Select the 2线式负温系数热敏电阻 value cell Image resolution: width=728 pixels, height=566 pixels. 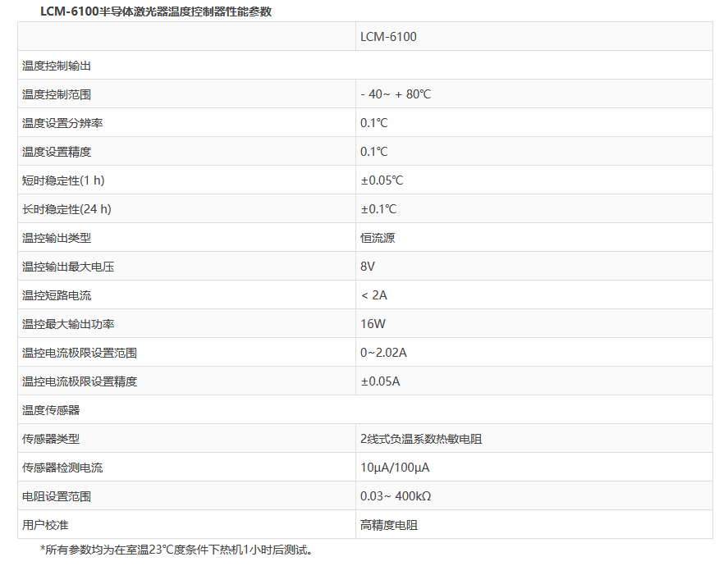coord(420,439)
